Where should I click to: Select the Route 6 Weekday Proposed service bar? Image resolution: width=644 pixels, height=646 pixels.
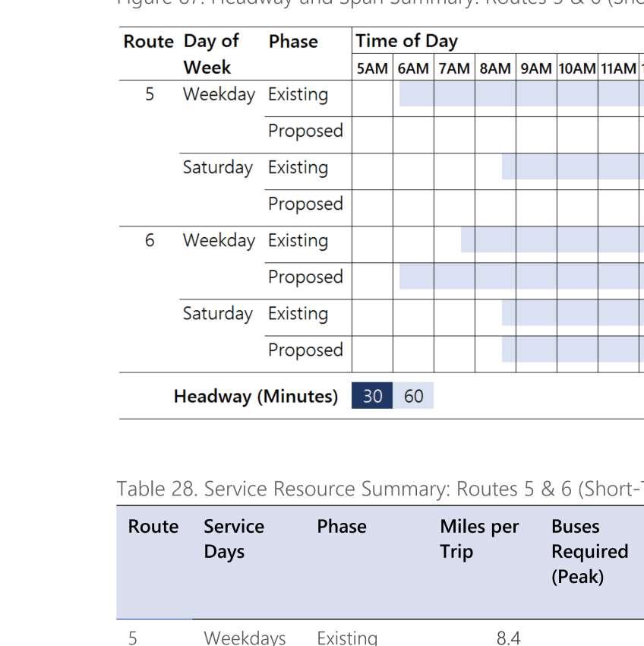click(x=522, y=277)
